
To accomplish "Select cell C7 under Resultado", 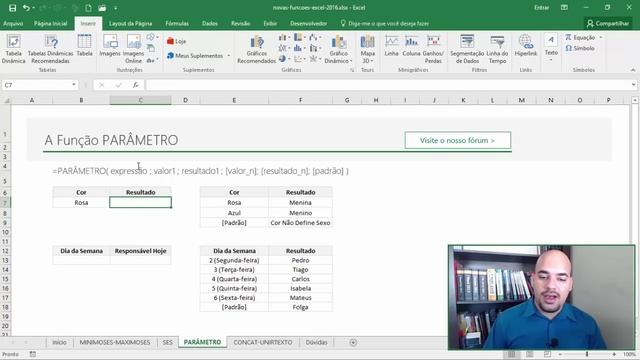I will (x=140, y=202).
